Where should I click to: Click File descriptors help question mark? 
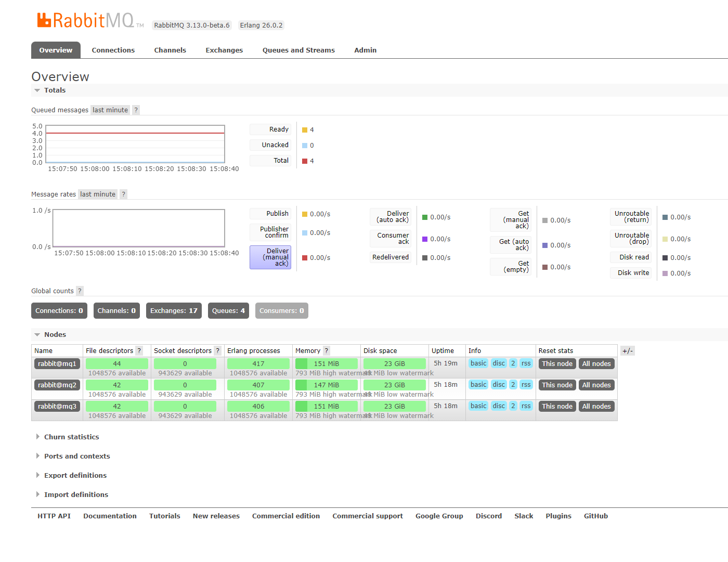[x=139, y=351]
